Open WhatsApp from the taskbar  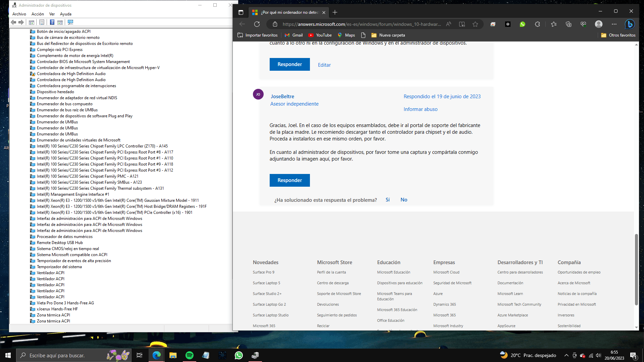point(239,355)
